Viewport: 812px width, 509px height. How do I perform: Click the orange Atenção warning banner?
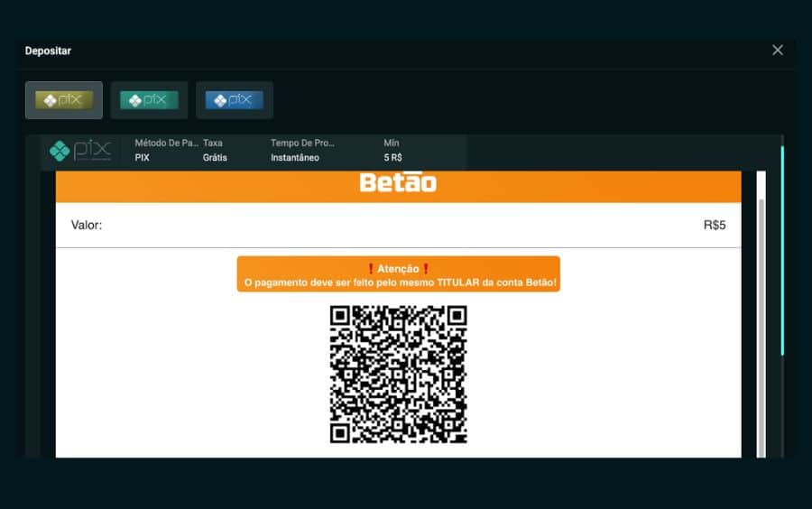click(398, 274)
